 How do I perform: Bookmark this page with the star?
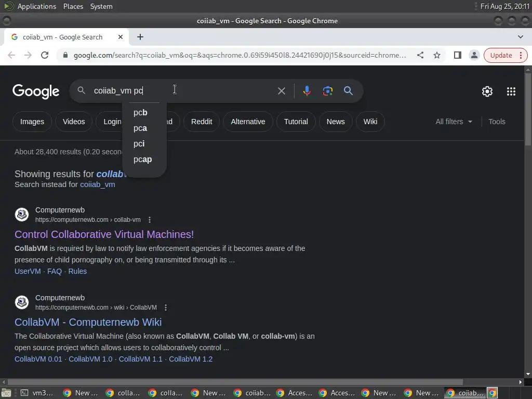click(437, 55)
